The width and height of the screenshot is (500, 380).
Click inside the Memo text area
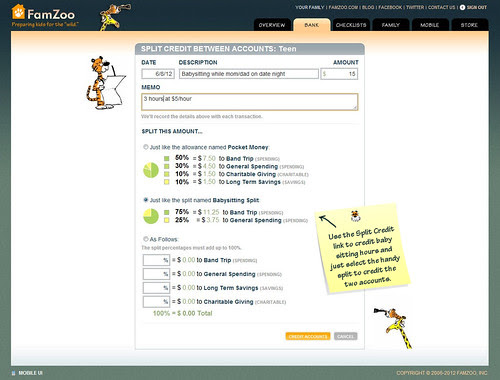250,102
